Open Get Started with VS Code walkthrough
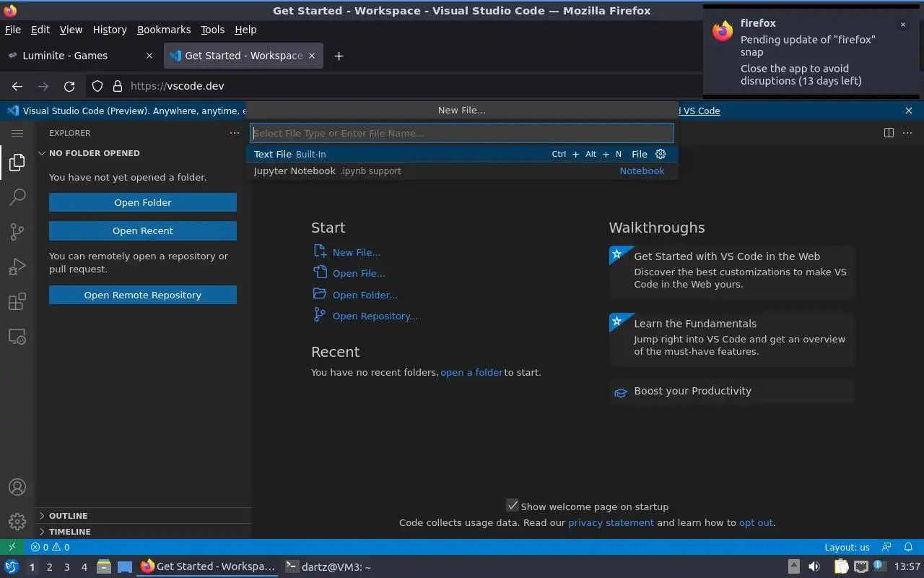This screenshot has width=924, height=578. tap(731, 271)
